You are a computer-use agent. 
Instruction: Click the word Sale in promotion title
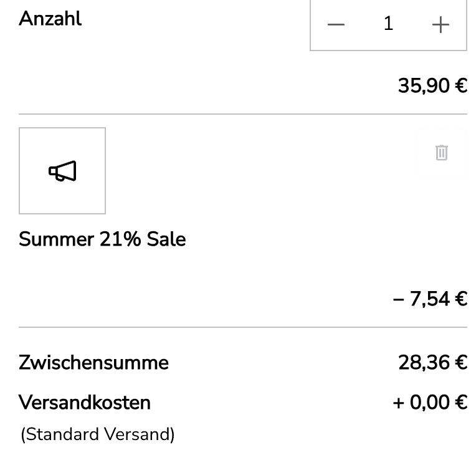(x=166, y=239)
